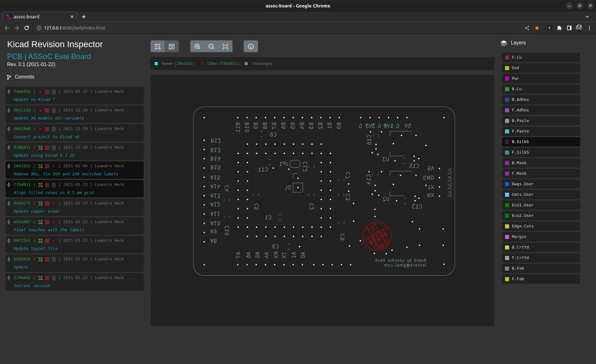The height and width of the screenshot is (364, 596).
Task: Fit the board to view
Action: tap(225, 47)
